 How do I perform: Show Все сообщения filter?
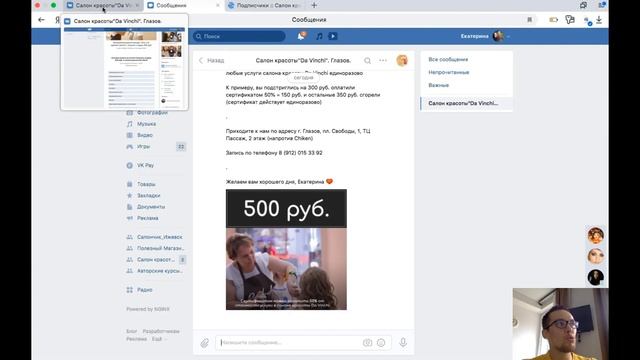pyautogui.click(x=448, y=60)
